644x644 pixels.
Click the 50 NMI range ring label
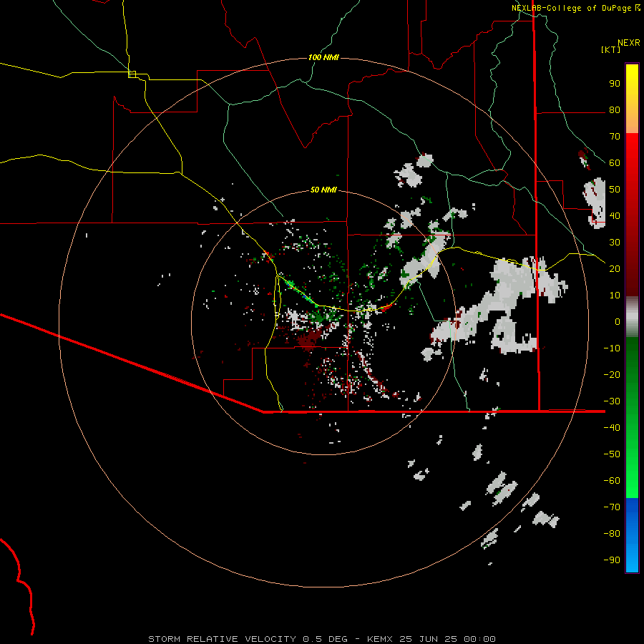click(x=323, y=190)
